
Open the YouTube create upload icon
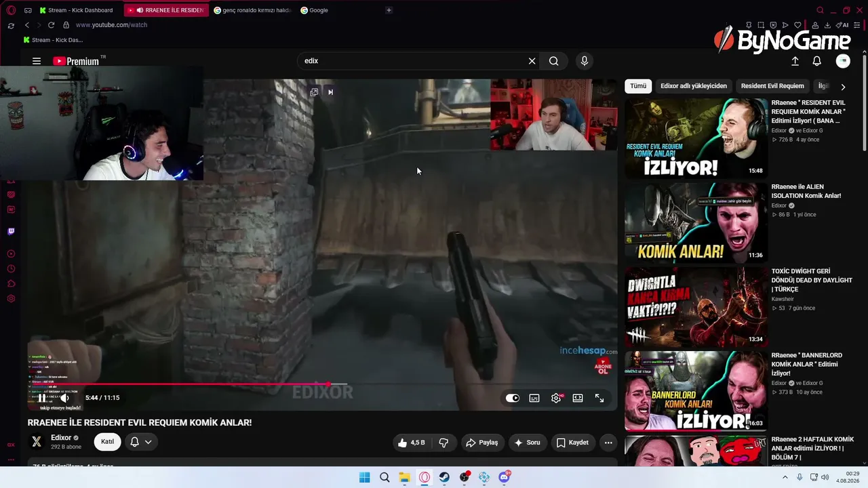795,61
